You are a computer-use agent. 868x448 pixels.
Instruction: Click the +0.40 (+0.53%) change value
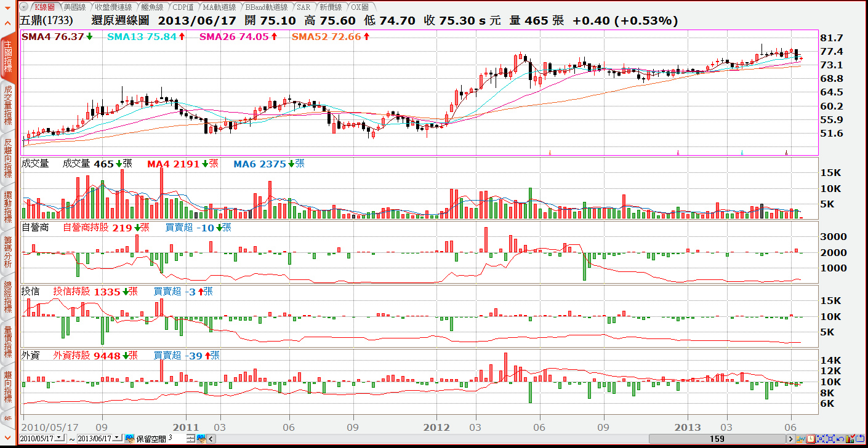click(625, 21)
